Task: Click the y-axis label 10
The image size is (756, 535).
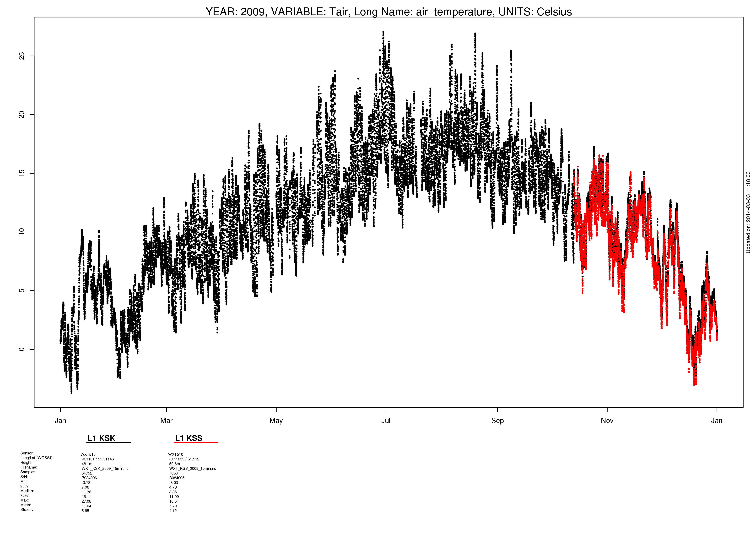Action: tap(22, 232)
